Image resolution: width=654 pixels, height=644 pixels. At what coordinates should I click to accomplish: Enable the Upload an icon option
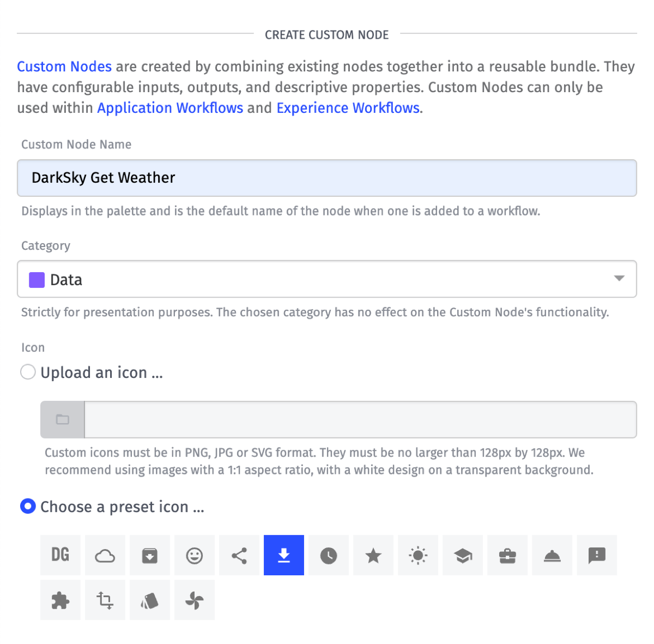point(28,372)
